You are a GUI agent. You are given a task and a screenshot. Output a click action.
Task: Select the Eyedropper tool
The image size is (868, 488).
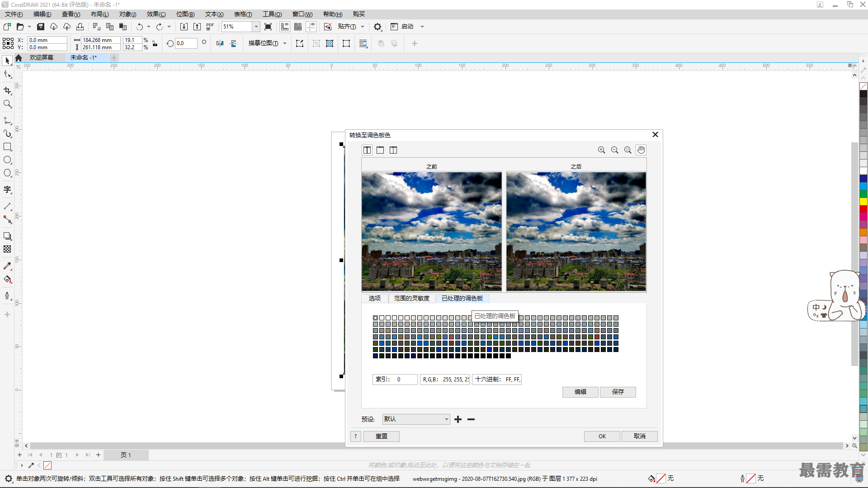point(7,266)
